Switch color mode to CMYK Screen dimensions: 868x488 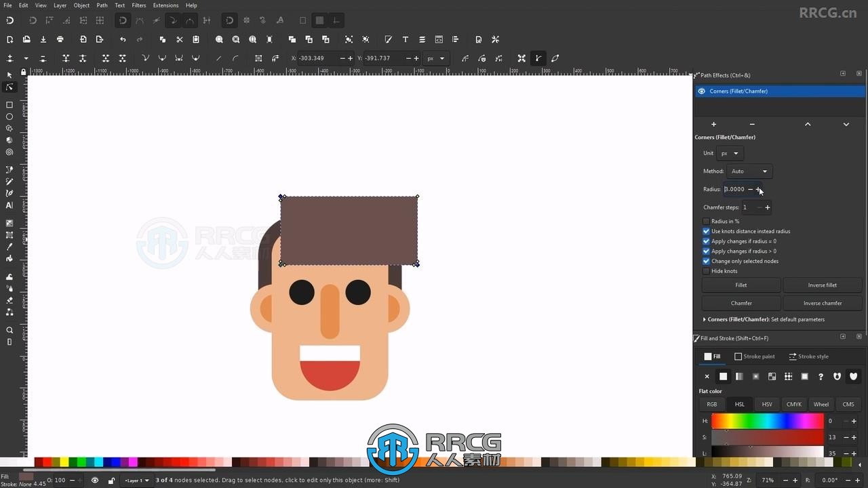coord(793,405)
